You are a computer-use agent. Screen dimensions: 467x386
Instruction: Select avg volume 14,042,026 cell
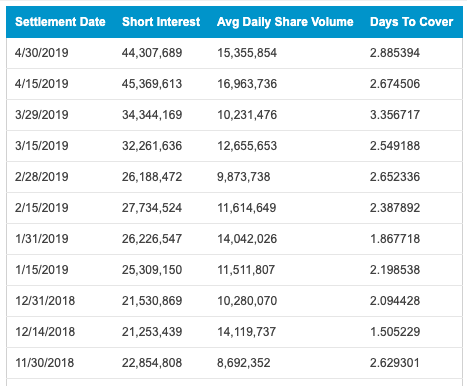click(247, 239)
